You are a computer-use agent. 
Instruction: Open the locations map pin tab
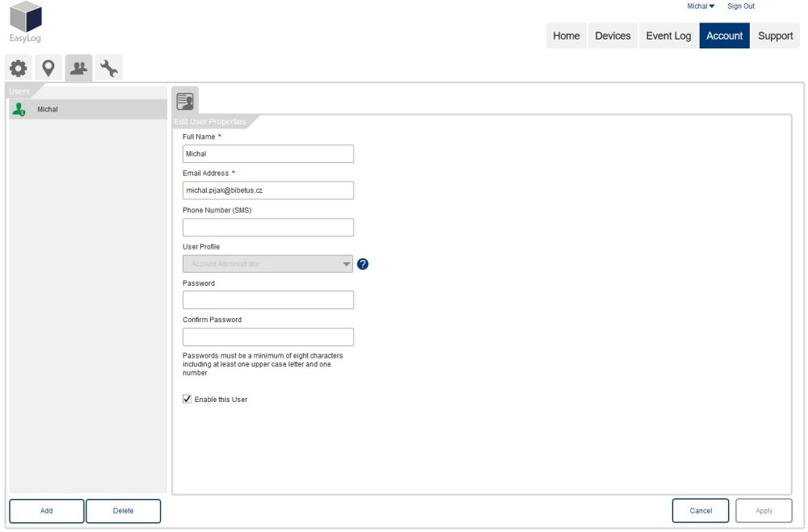coord(48,68)
